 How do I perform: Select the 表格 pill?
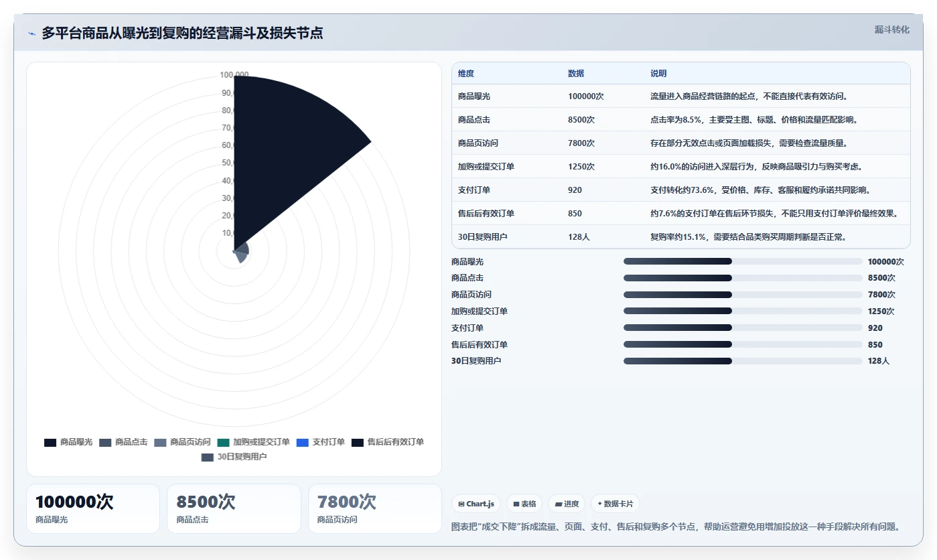[524, 504]
